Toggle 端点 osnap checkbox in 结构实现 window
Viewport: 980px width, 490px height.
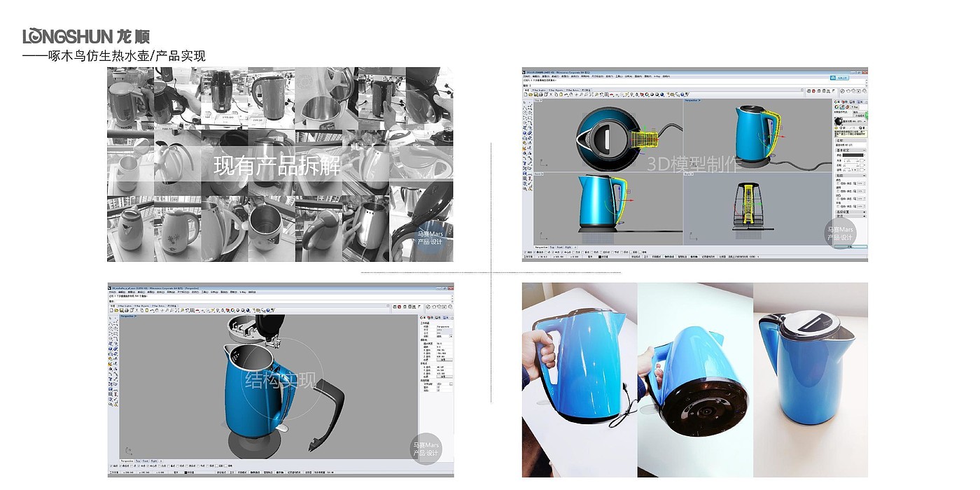(x=111, y=465)
